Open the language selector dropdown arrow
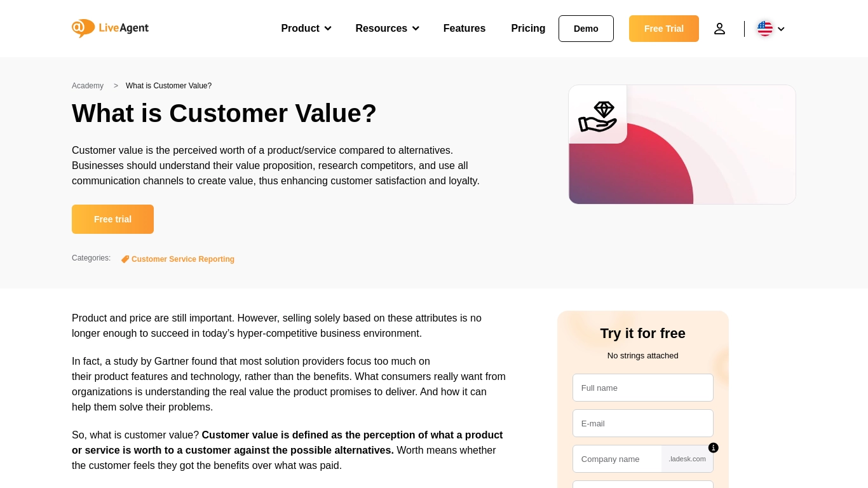The image size is (868, 488). (781, 29)
